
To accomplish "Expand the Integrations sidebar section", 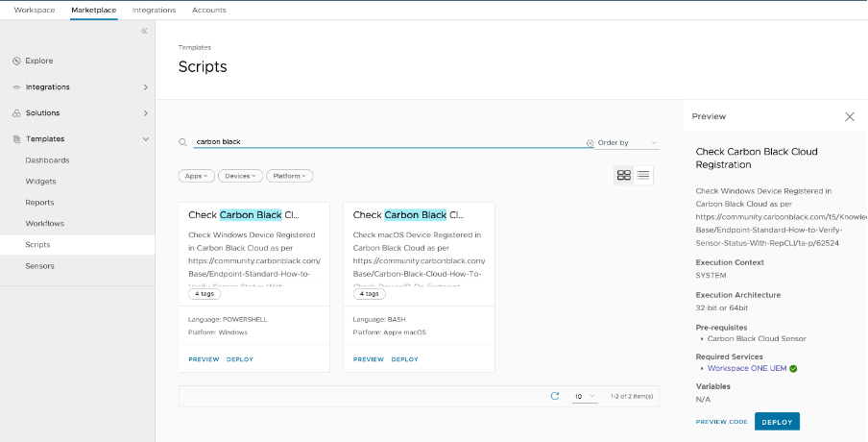I will coord(146,87).
